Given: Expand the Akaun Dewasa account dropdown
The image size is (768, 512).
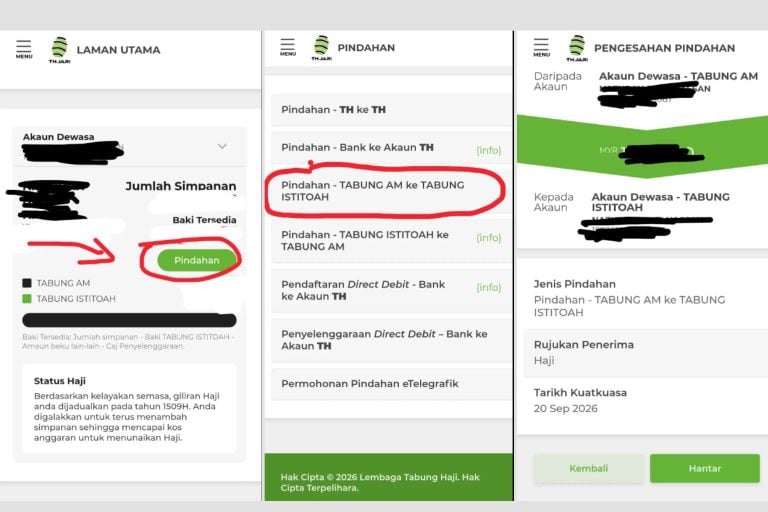Looking at the screenshot, I should [x=222, y=146].
